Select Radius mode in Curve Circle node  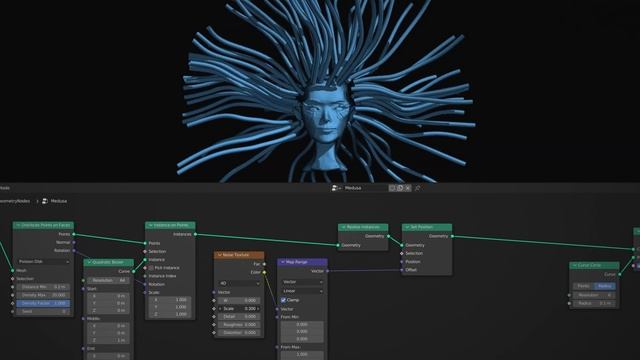[x=604, y=286]
